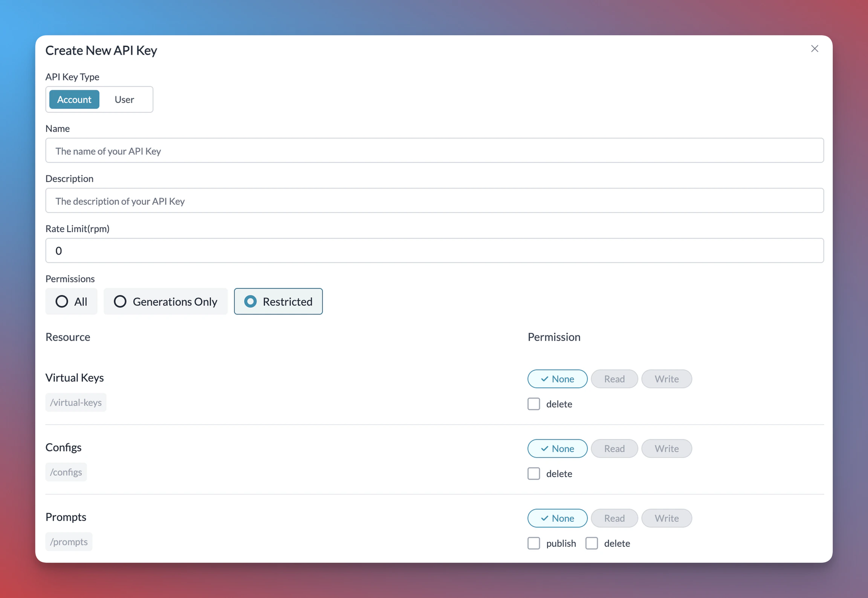This screenshot has height=598, width=868.
Task: Set Prompts permission to Write
Action: click(666, 518)
